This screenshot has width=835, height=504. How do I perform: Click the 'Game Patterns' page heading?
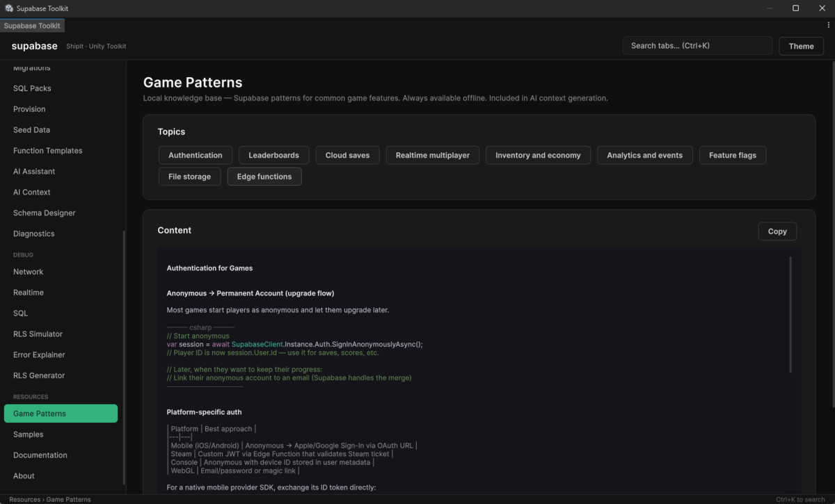pyautogui.click(x=193, y=83)
